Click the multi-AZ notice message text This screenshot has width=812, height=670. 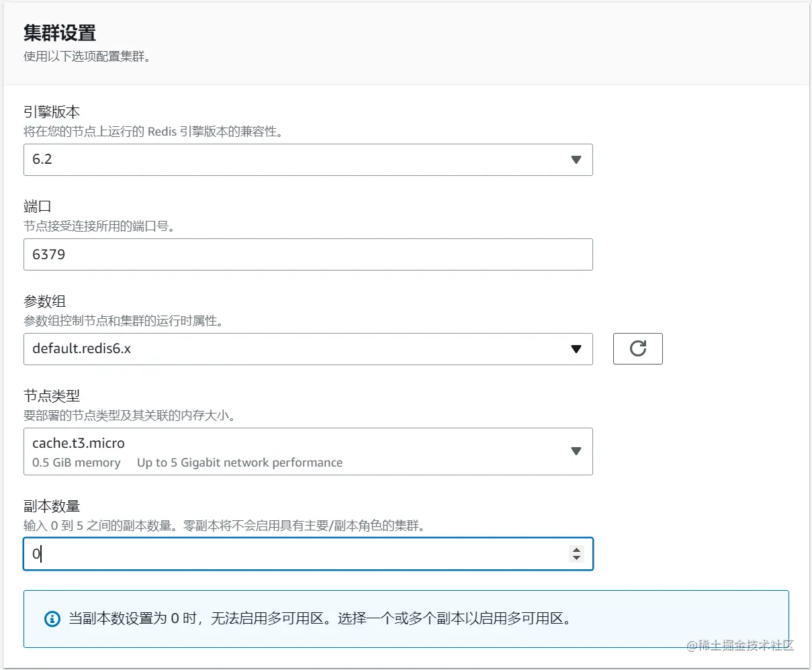pyautogui.click(x=320, y=618)
